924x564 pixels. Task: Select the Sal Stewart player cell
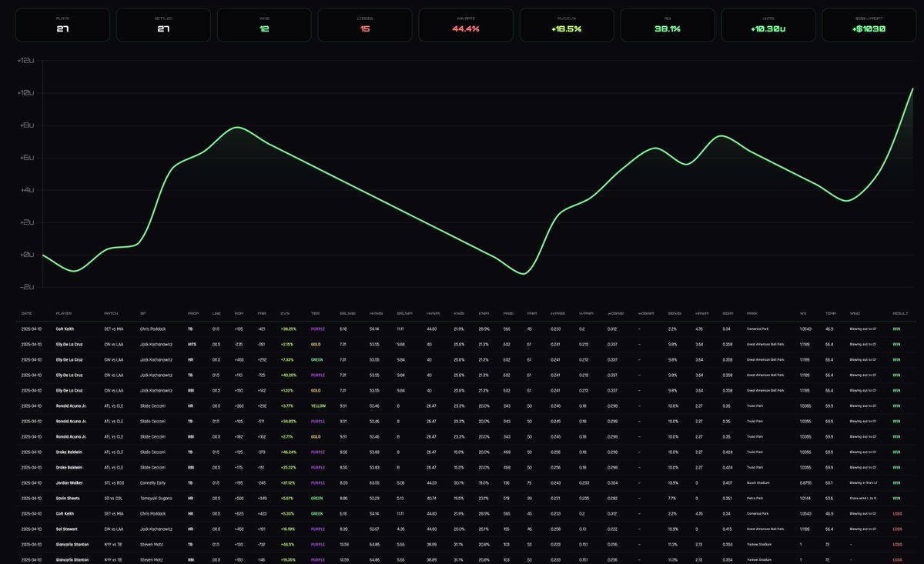[65, 529]
